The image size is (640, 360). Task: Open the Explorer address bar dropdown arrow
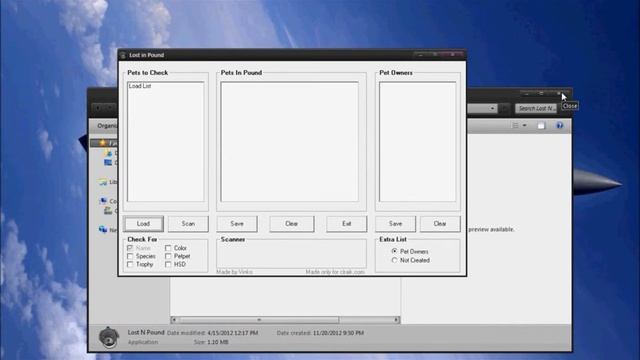point(492,109)
